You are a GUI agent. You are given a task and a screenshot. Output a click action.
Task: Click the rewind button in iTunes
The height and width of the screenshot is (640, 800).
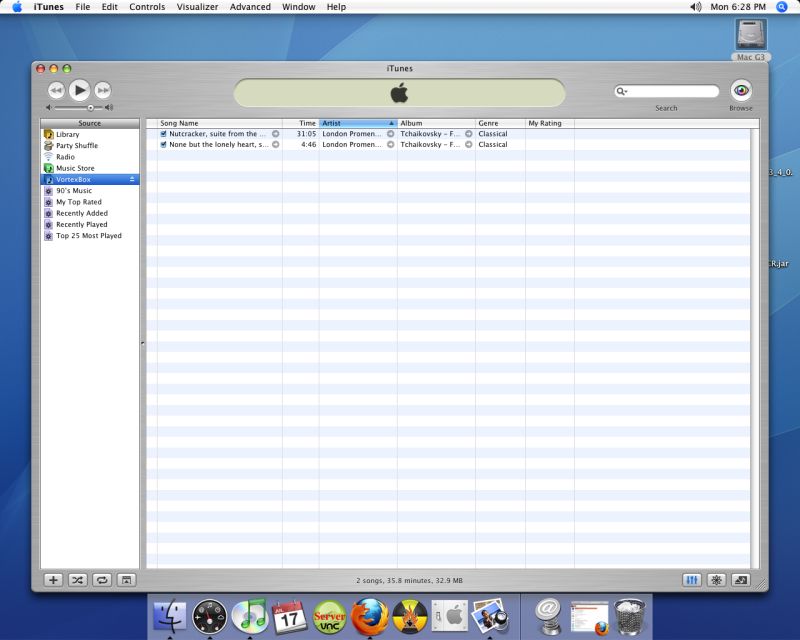56,90
